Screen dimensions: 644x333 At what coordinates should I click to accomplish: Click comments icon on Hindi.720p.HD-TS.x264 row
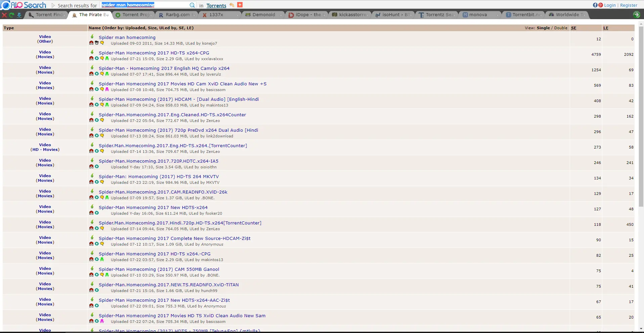(102, 228)
